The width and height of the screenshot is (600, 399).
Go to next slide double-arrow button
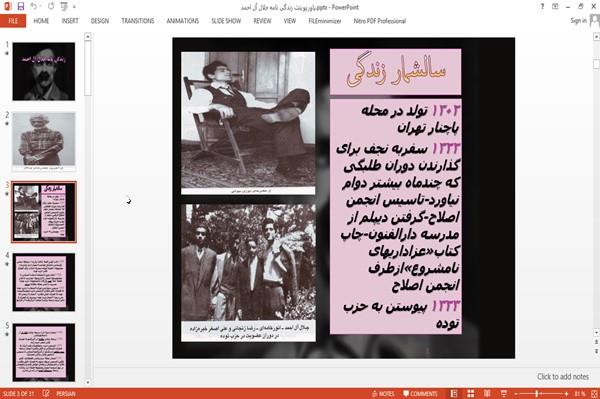tap(596, 351)
